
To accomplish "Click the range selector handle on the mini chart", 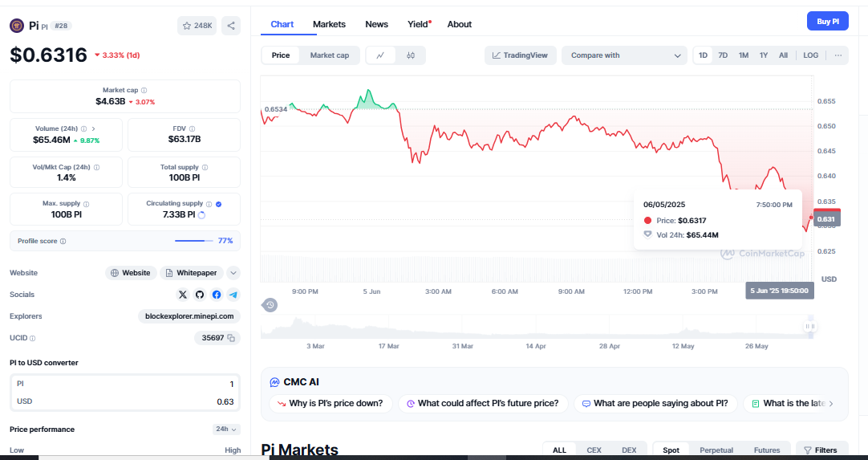I will coord(810,327).
